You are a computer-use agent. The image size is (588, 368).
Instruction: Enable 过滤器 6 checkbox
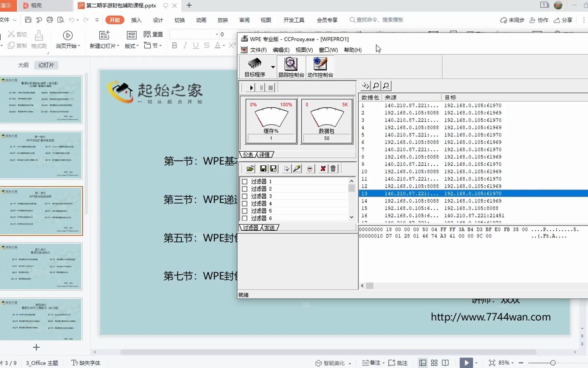pos(244,218)
